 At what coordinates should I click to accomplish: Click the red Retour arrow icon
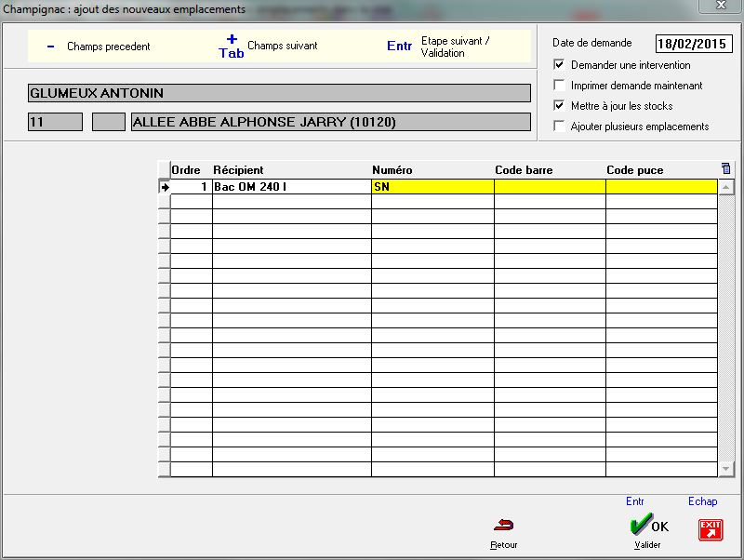[503, 526]
